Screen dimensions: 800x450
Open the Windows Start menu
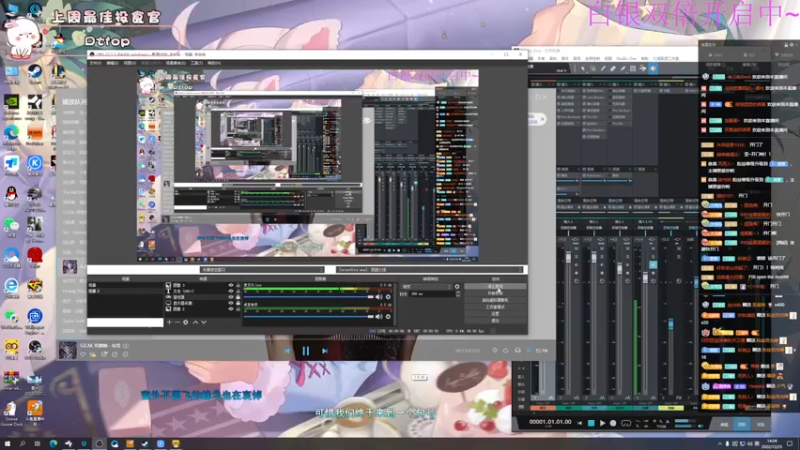click(x=7, y=444)
